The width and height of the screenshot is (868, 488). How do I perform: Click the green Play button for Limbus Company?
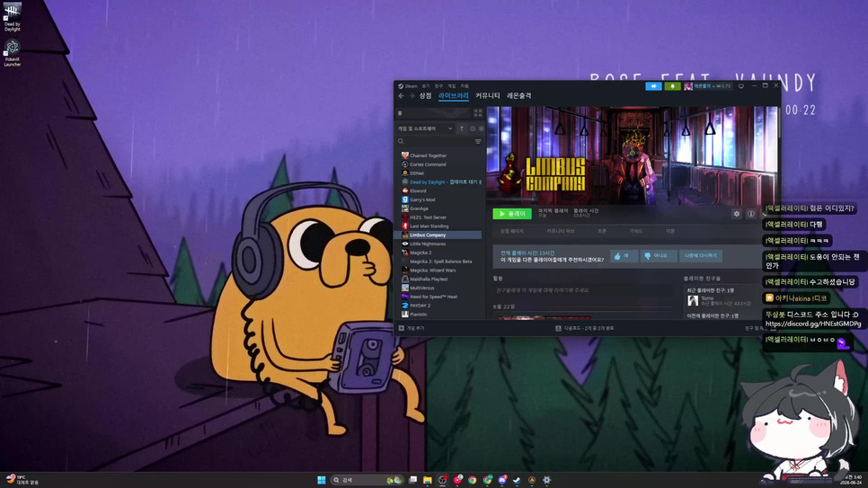click(512, 214)
